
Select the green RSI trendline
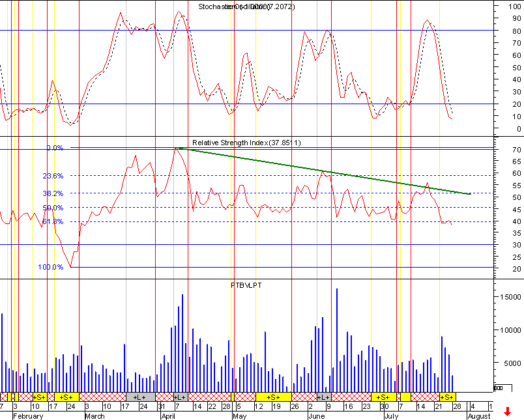pyautogui.click(x=323, y=171)
